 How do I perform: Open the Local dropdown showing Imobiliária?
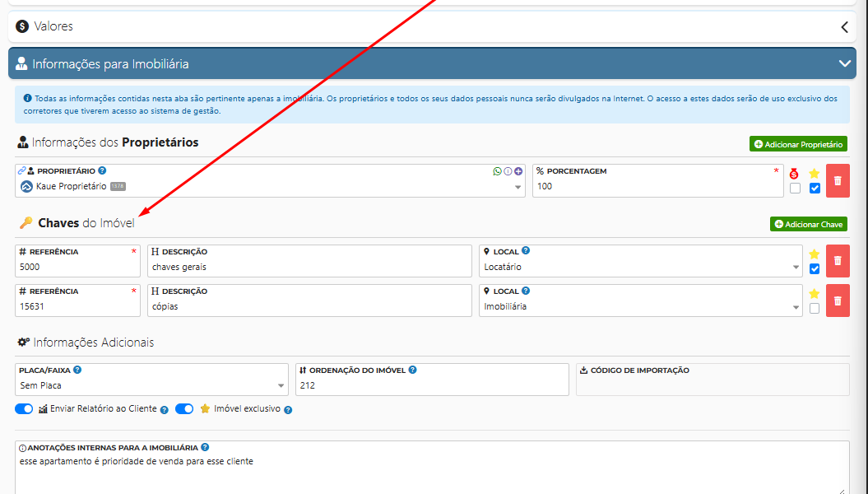tap(640, 307)
